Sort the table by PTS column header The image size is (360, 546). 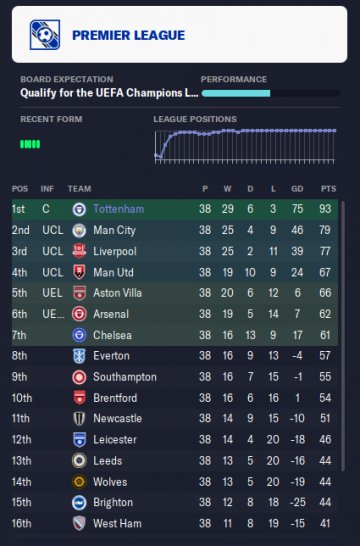(x=328, y=189)
